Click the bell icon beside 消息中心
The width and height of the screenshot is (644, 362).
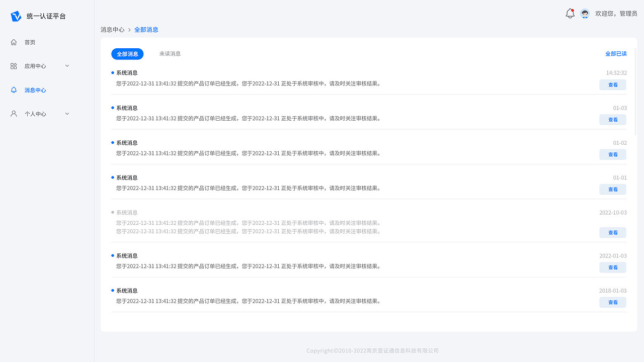(x=14, y=90)
